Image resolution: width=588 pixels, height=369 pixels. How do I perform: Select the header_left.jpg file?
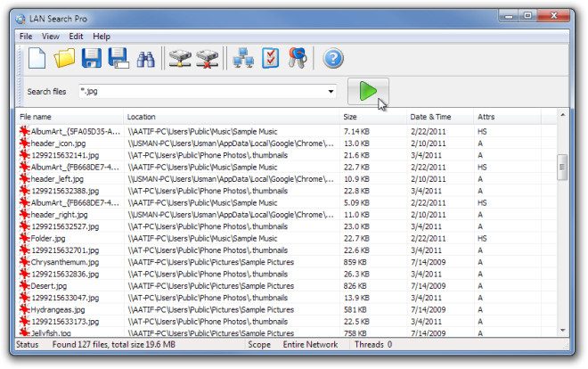click(x=57, y=179)
